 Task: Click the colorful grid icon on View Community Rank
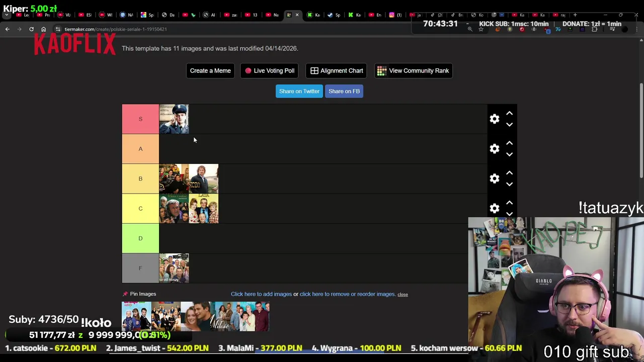(382, 71)
